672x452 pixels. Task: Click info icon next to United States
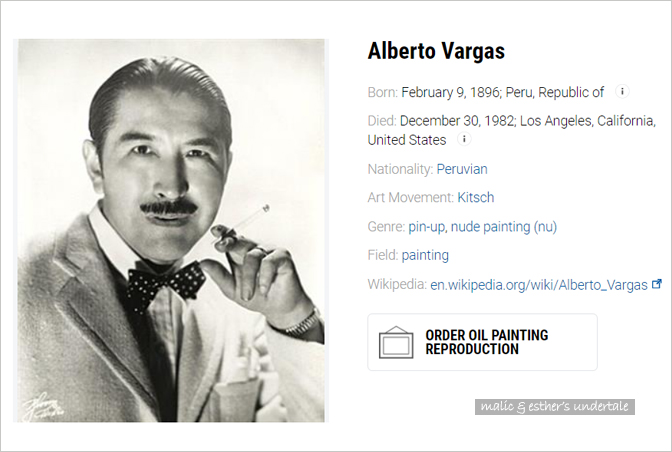pos(464,139)
